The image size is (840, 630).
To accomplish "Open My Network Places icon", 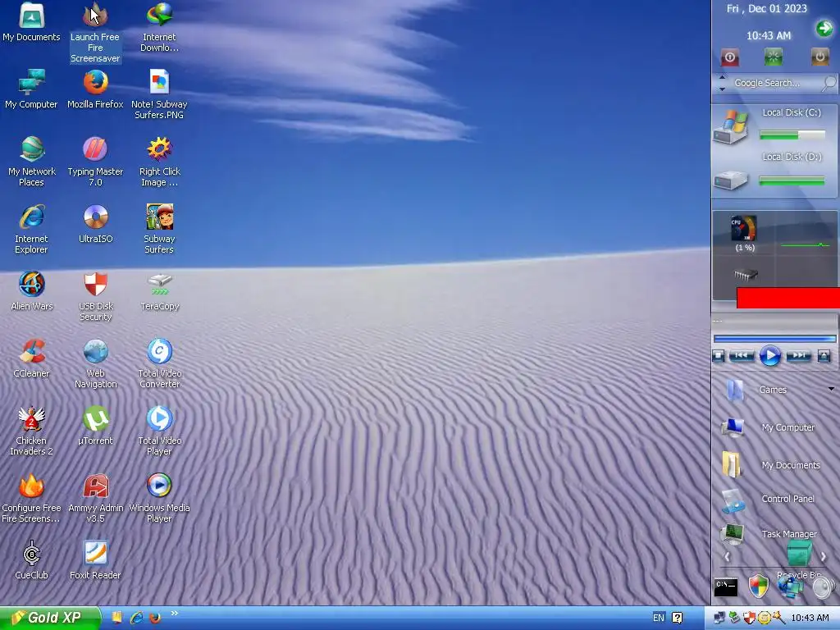I will click(x=32, y=162).
